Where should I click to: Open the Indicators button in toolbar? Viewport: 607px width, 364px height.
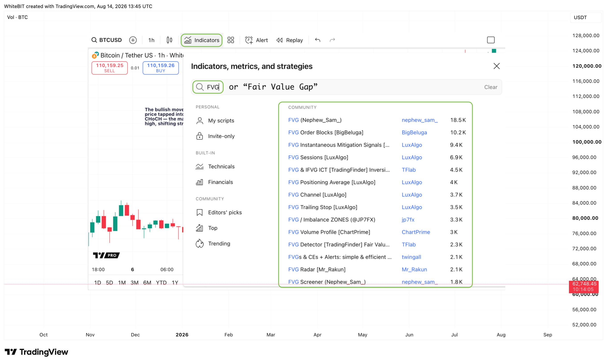pos(202,40)
